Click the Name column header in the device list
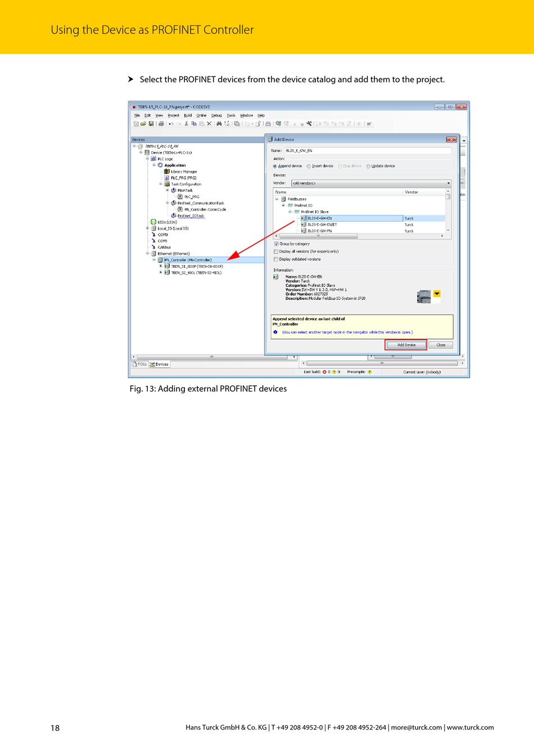Image resolution: width=534 pixels, height=756 pixels. point(338,192)
